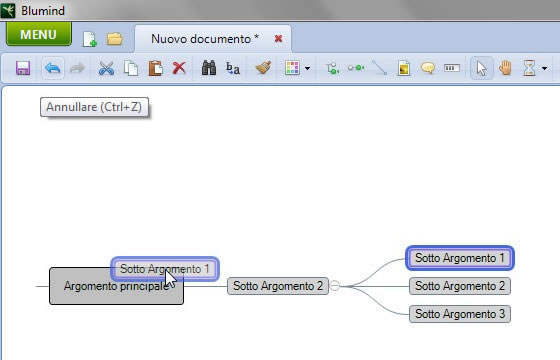Click the Add sub topic icon

click(332, 68)
